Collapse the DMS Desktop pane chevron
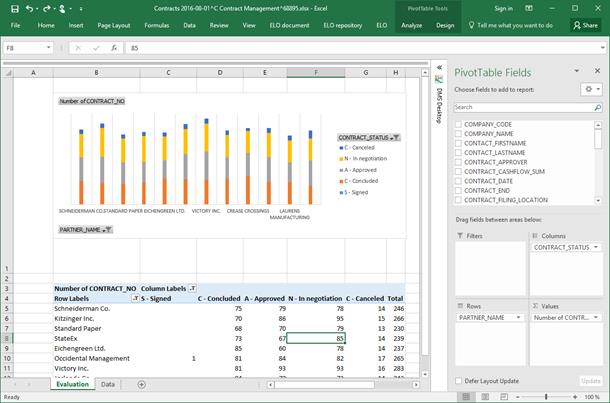Image resolution: width=610 pixels, height=403 pixels. point(439,67)
